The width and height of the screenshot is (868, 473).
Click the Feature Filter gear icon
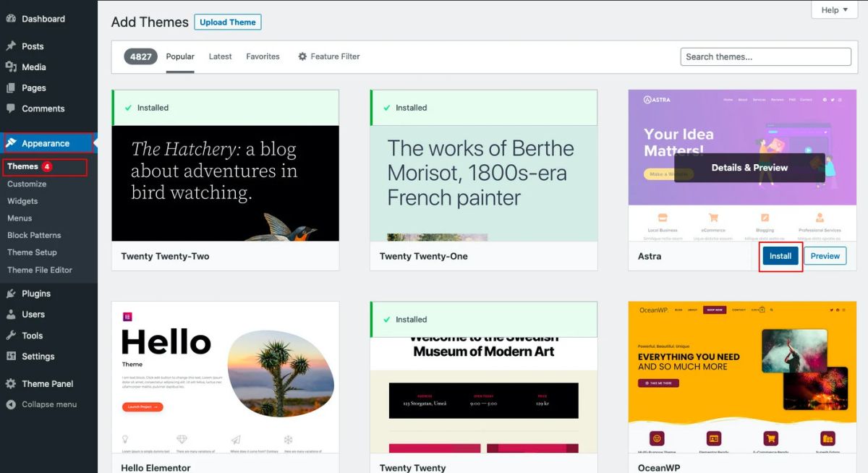(302, 56)
